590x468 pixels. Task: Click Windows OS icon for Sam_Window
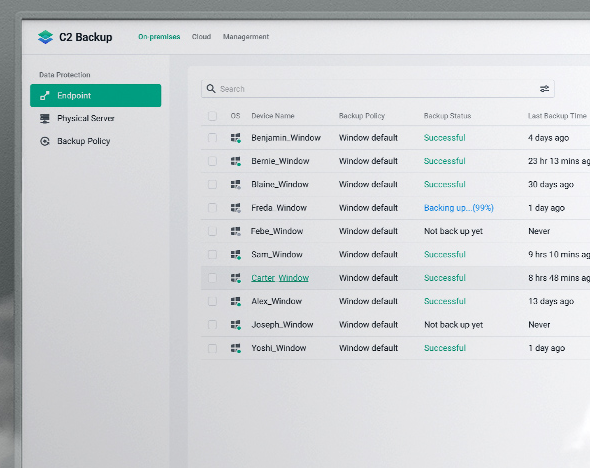pos(236,255)
